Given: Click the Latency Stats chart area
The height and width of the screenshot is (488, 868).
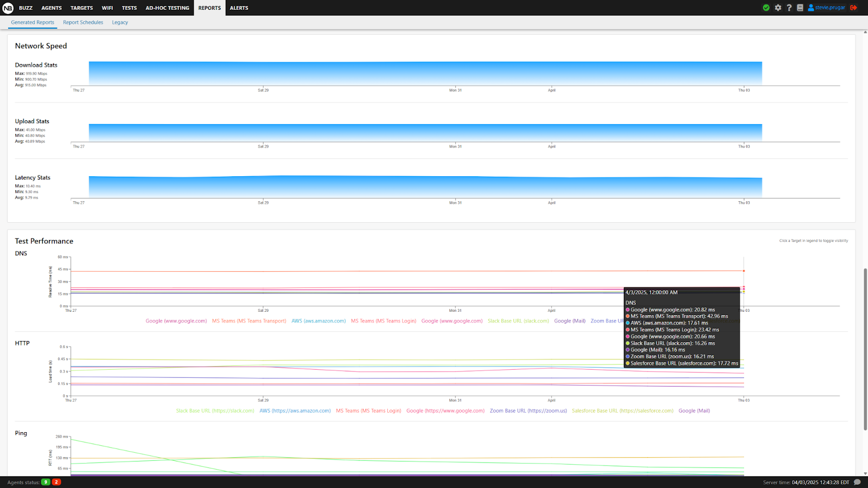Looking at the screenshot, I should point(425,187).
